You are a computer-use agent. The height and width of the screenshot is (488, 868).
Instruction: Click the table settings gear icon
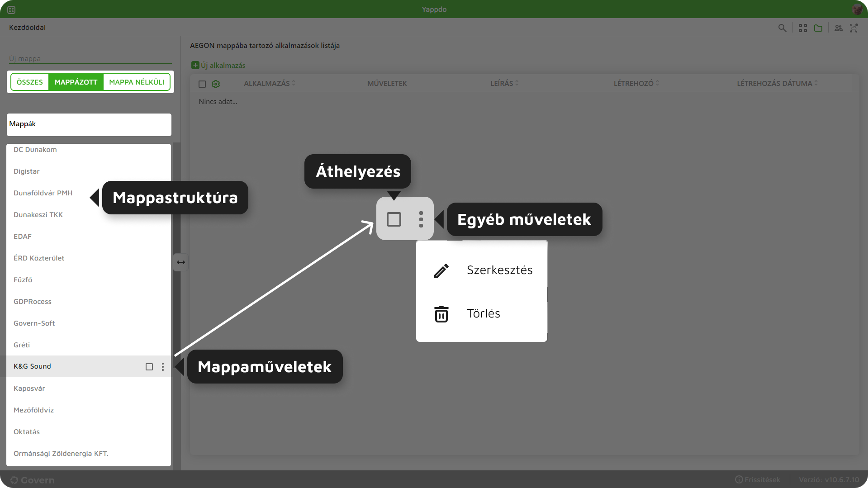coord(216,84)
